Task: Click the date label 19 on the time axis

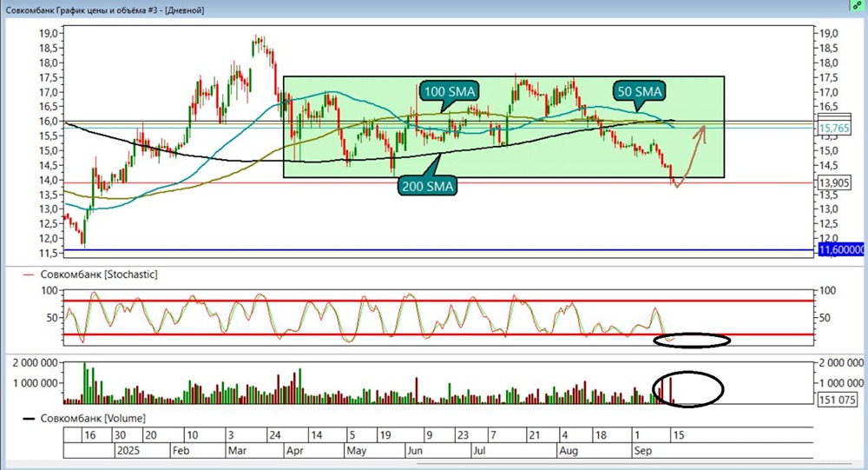Action: tap(385, 435)
